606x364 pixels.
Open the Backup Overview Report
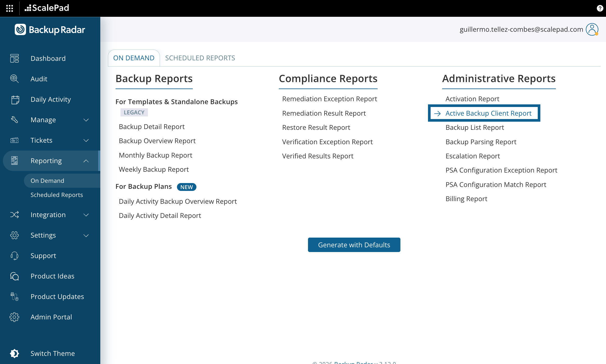click(x=157, y=141)
